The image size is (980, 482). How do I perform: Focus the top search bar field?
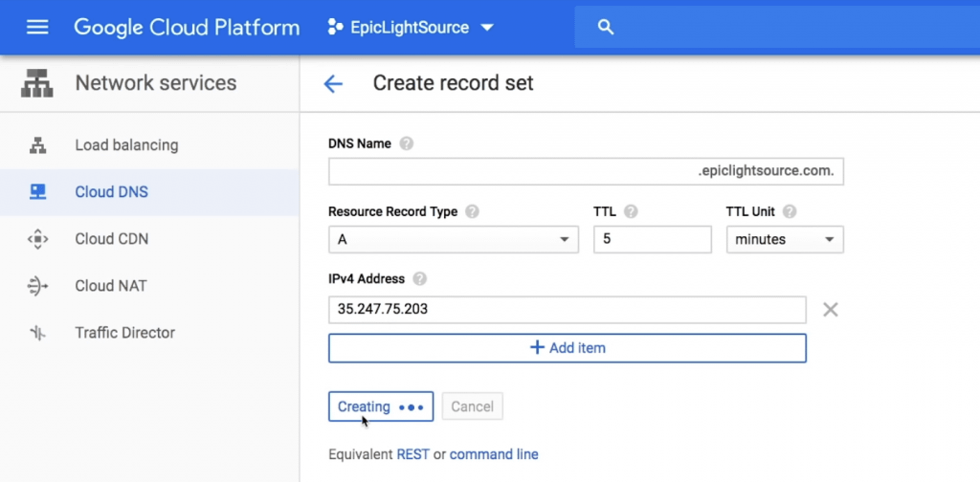777,28
